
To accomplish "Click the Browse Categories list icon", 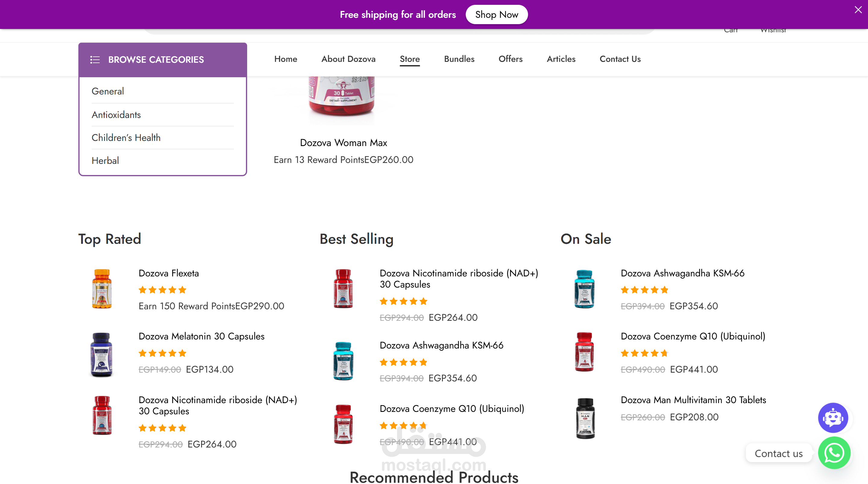I will pos(95,60).
